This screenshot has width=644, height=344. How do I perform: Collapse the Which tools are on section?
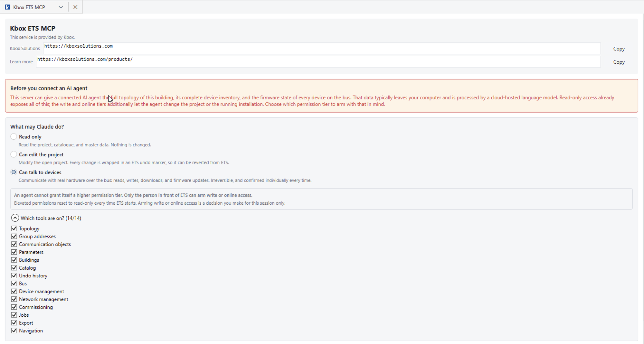click(x=15, y=218)
